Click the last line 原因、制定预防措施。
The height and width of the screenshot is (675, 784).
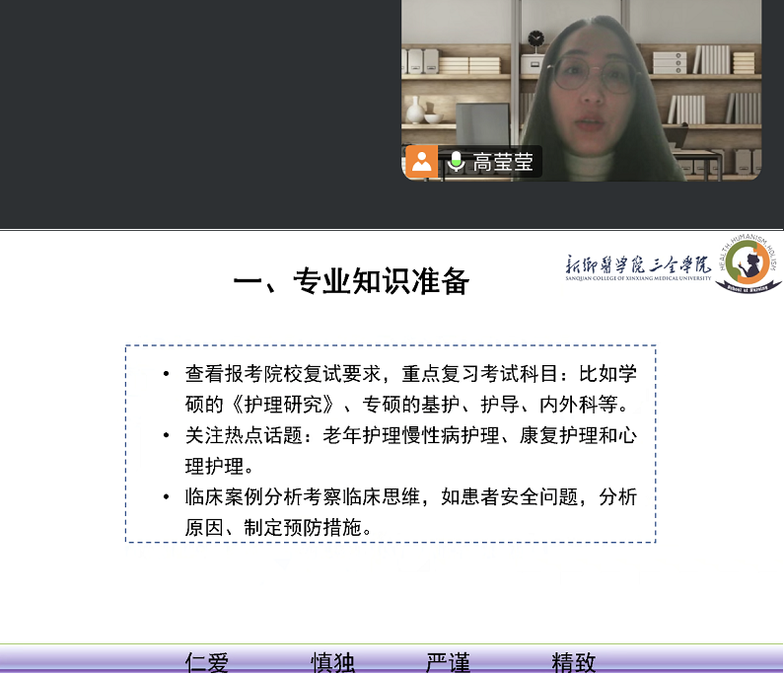[x=279, y=527]
